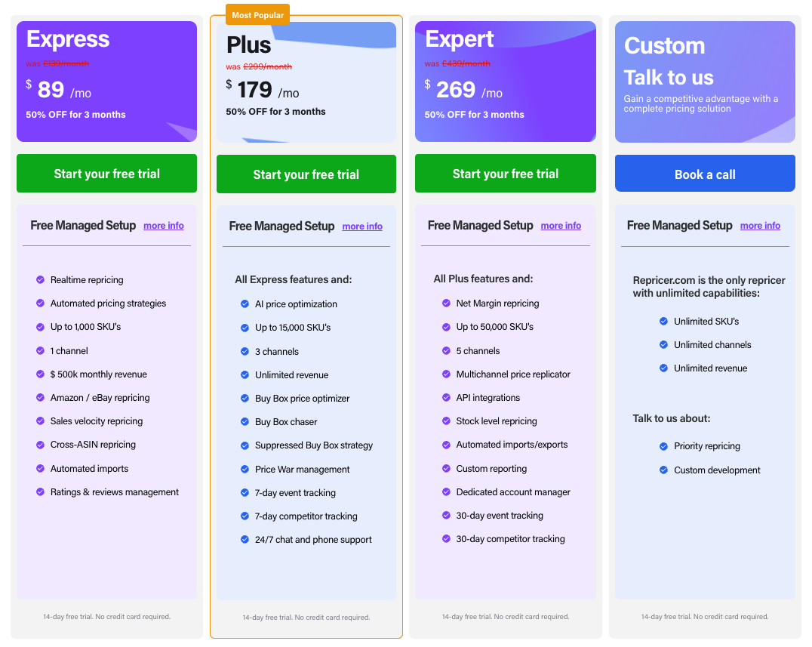
Task: Click checkmark icon next to API integrations
Action: [446, 398]
